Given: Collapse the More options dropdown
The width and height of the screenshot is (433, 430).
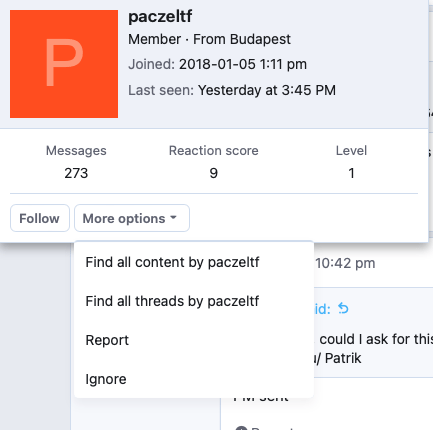Looking at the screenshot, I should pyautogui.click(x=132, y=218).
